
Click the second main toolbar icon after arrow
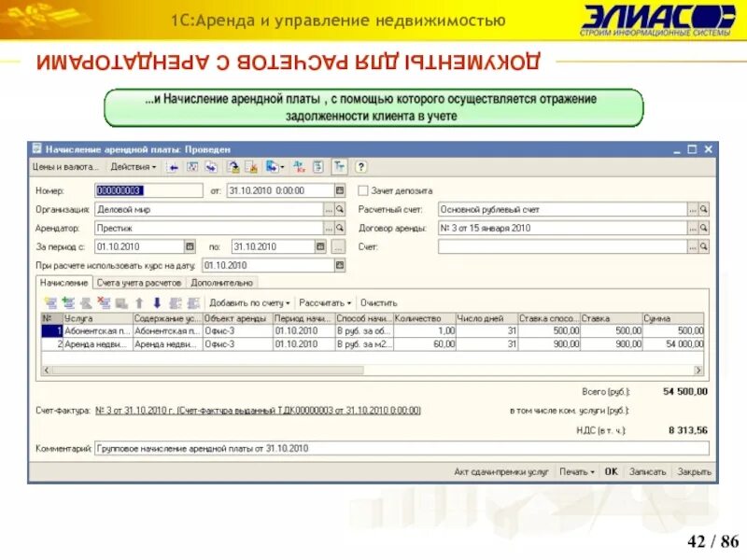192,167
